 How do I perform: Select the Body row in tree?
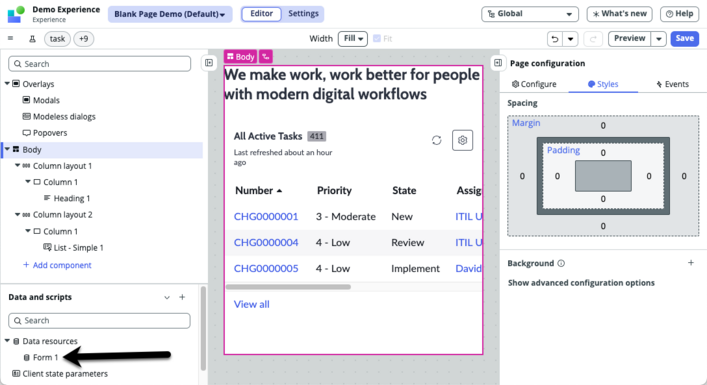point(102,150)
